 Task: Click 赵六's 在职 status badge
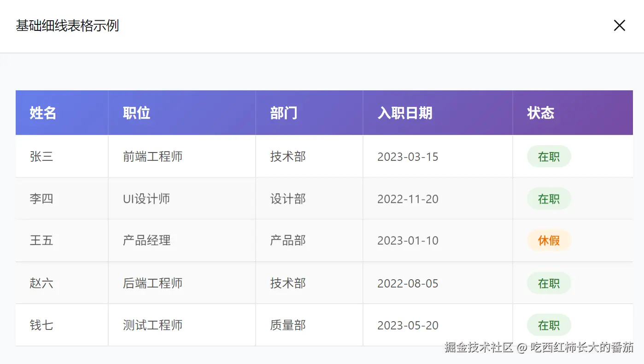[549, 283]
